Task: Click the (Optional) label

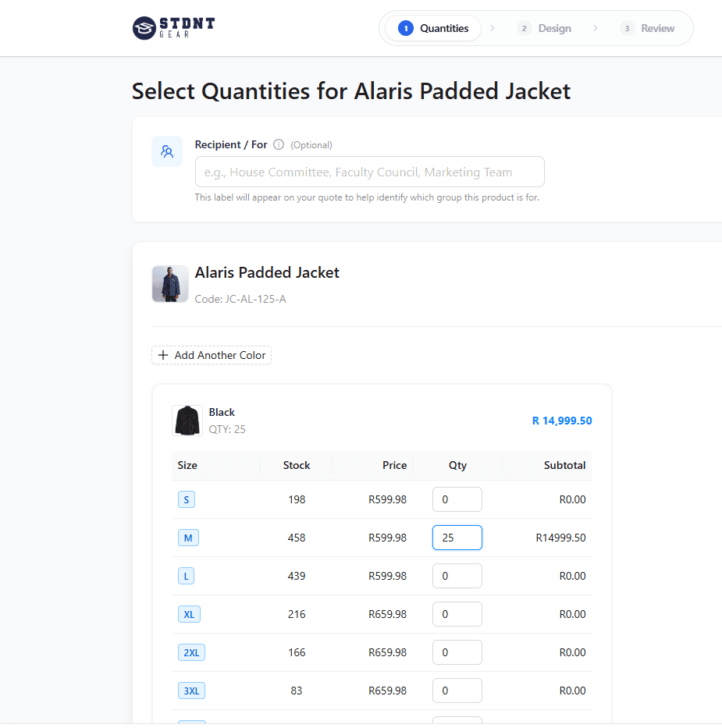Action: [311, 145]
